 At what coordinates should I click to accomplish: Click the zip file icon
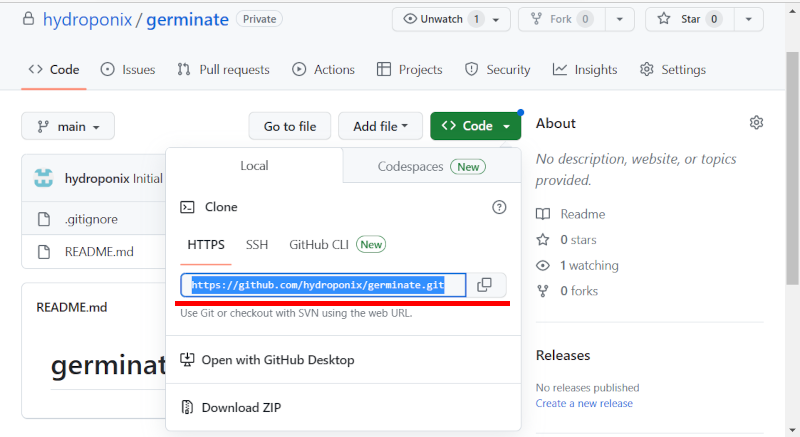pyautogui.click(x=187, y=407)
